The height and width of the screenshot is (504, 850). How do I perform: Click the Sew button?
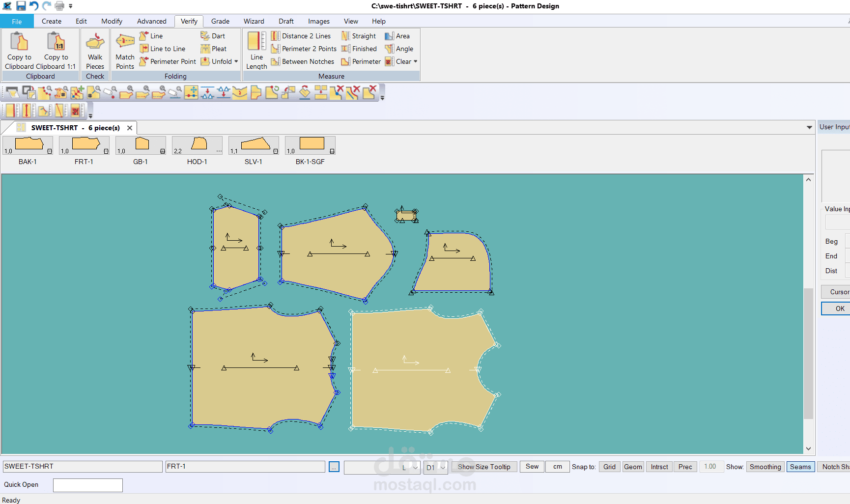pyautogui.click(x=532, y=467)
